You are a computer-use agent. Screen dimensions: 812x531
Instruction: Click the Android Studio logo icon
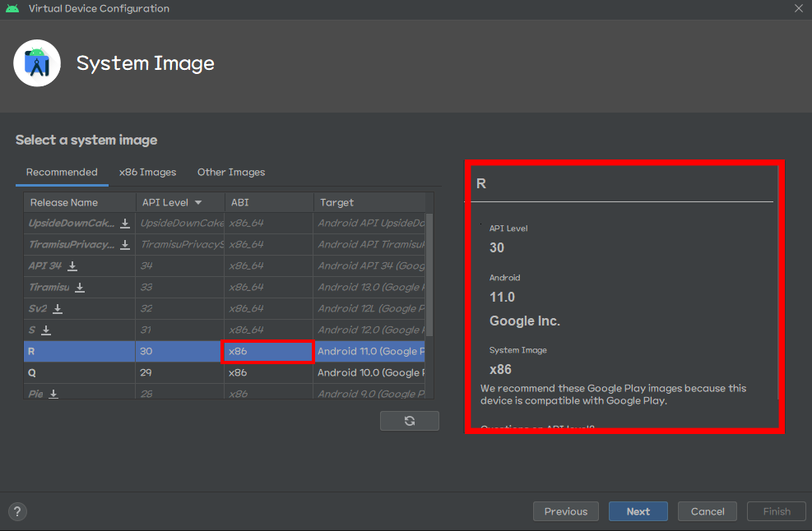click(37, 63)
